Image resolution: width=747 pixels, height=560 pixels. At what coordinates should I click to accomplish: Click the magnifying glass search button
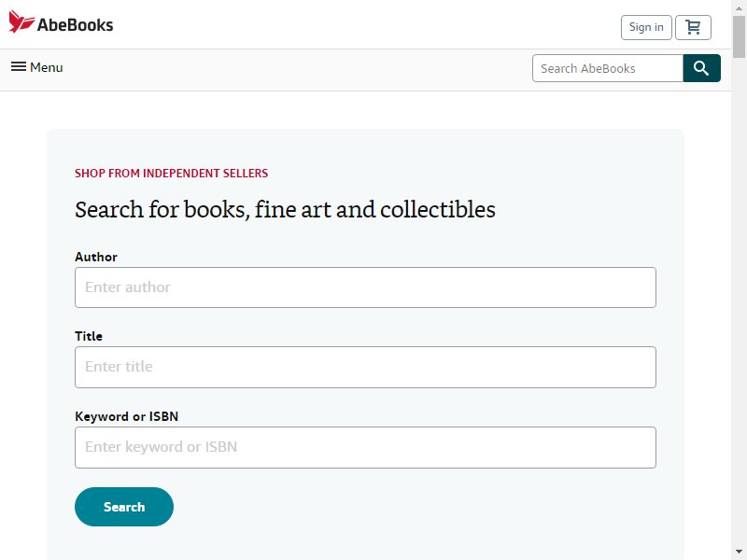701,68
